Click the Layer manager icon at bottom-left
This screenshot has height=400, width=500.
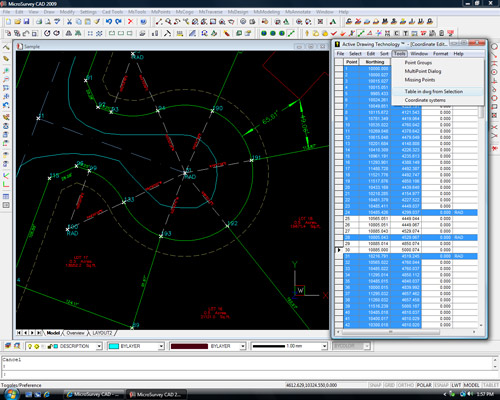coord(8,346)
